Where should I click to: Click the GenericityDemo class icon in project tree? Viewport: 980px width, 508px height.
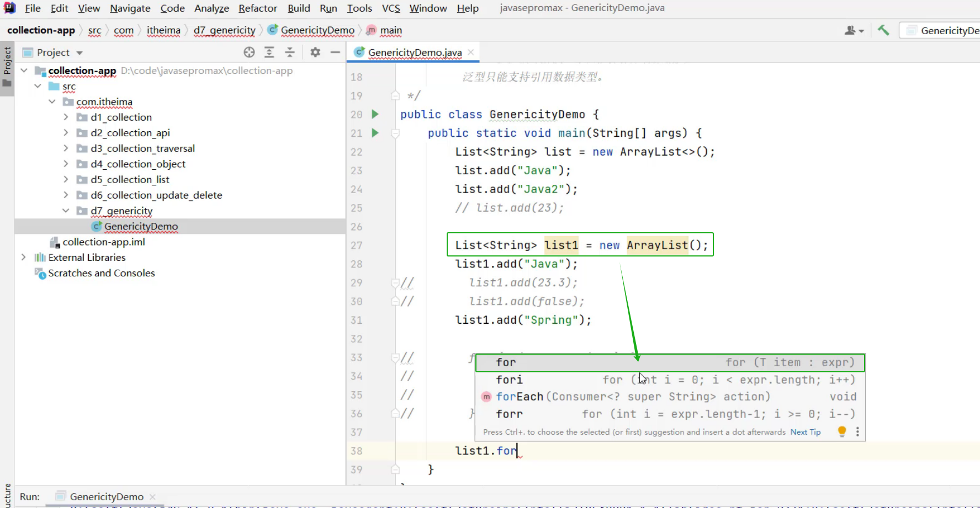point(97,226)
